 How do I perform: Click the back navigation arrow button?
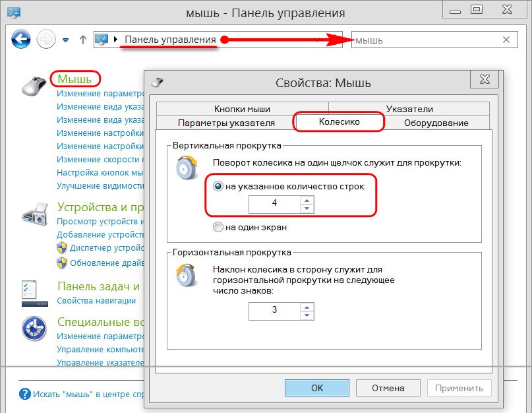(21, 40)
